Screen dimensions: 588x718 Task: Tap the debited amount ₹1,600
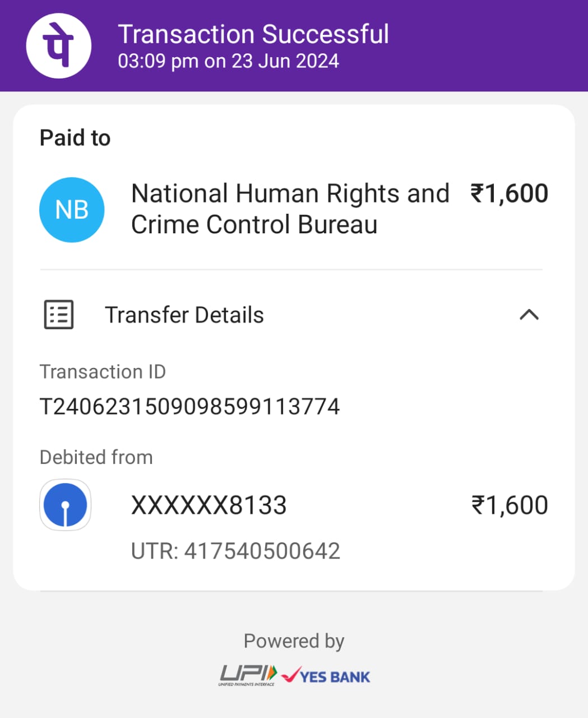[x=509, y=505]
